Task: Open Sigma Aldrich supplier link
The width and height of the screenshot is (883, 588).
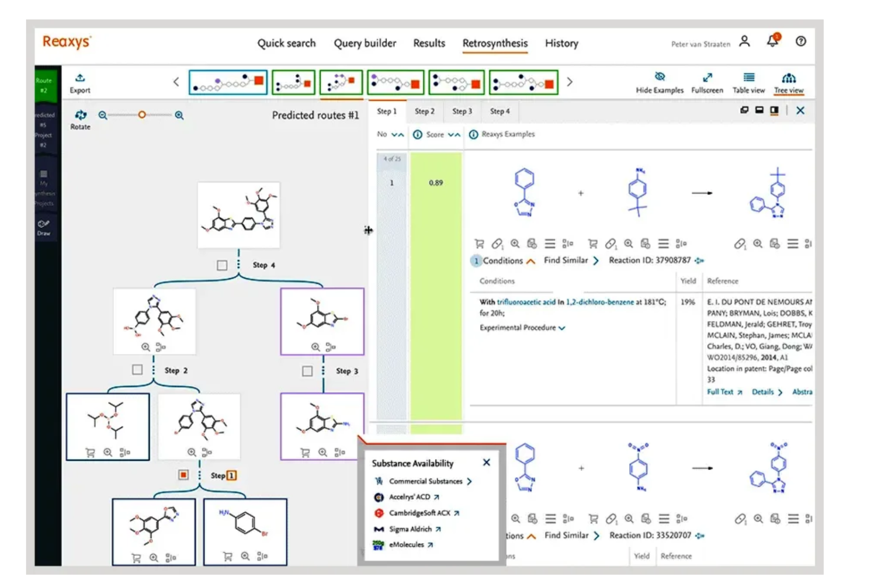Action: point(415,529)
